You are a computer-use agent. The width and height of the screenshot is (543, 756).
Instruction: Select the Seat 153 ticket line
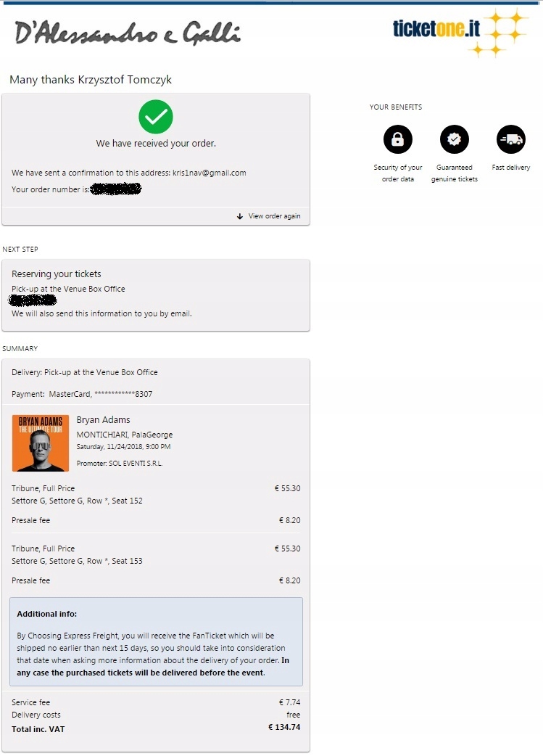77,561
